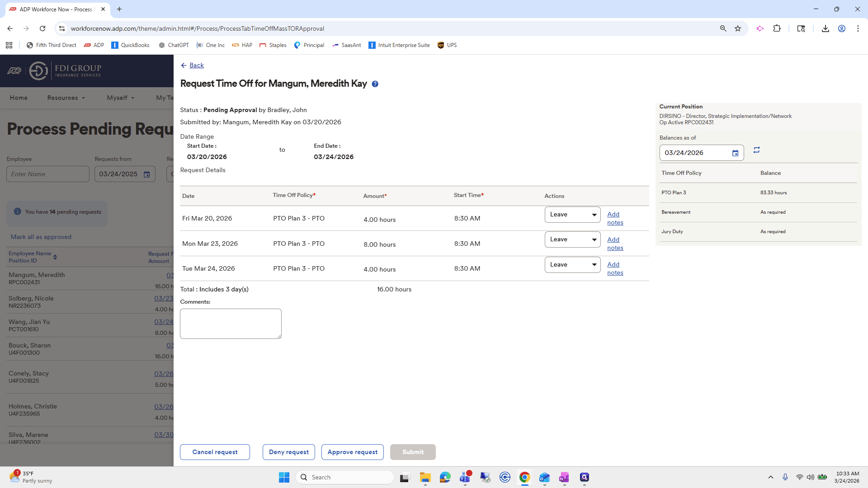Open Actions dropdown for Tue Mar 24

[x=572, y=265]
